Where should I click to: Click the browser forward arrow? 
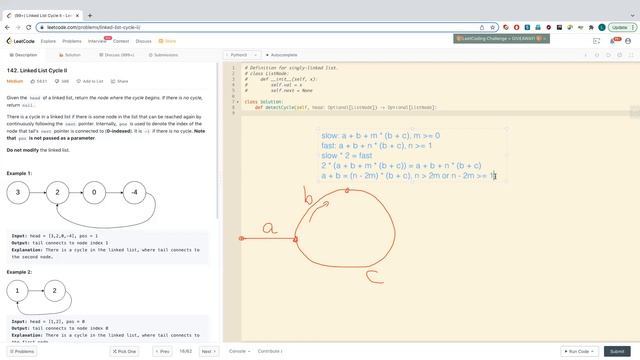pos(18,27)
